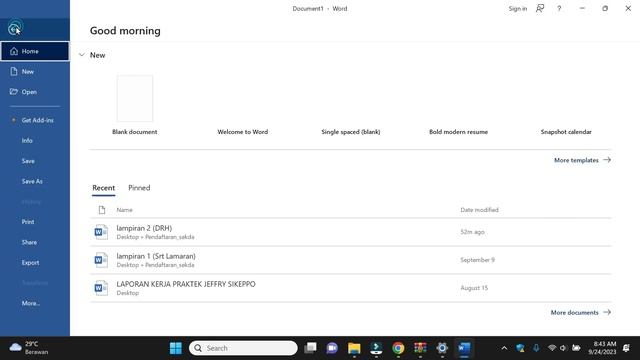Viewport: 640px width, 360px height.
Task: Create a Blank document from thumbnail
Action: (x=135, y=98)
